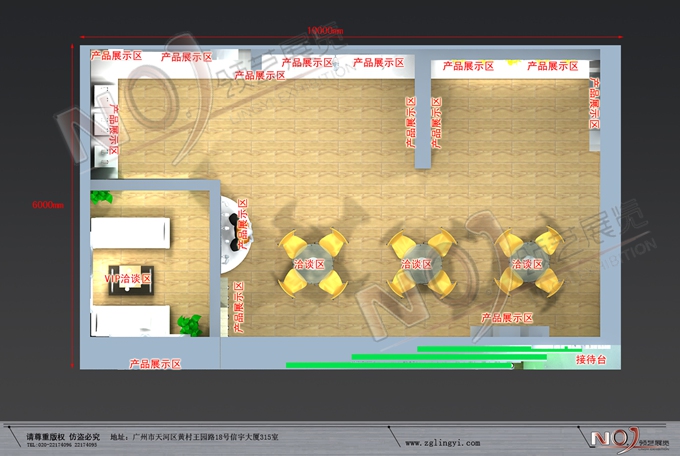Screen dimensions: 680x456
Task: Click the 产品展示区 label in the top-left corner
Action: point(115,55)
